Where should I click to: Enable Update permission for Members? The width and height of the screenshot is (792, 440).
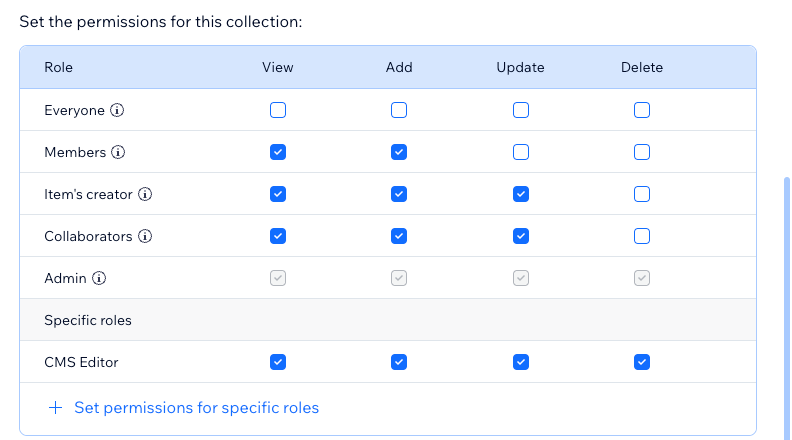coord(521,152)
